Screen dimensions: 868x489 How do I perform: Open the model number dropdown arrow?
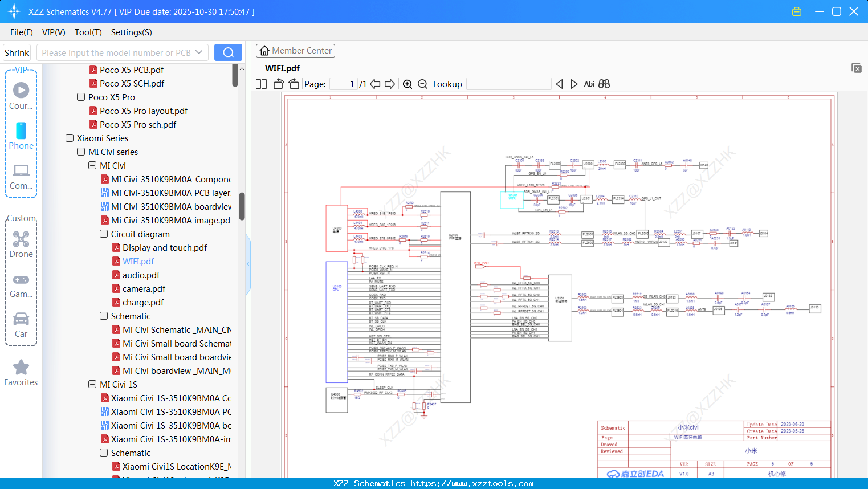pyautogui.click(x=199, y=52)
